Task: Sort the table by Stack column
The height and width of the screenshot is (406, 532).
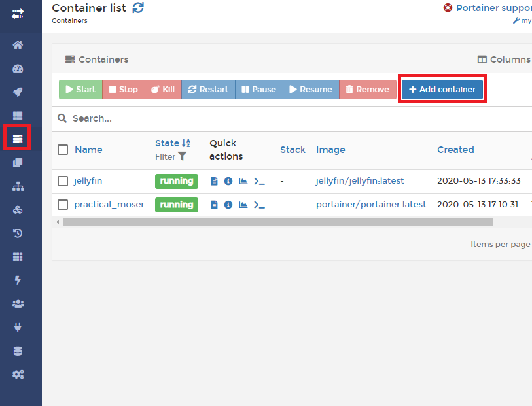Action: (293, 150)
